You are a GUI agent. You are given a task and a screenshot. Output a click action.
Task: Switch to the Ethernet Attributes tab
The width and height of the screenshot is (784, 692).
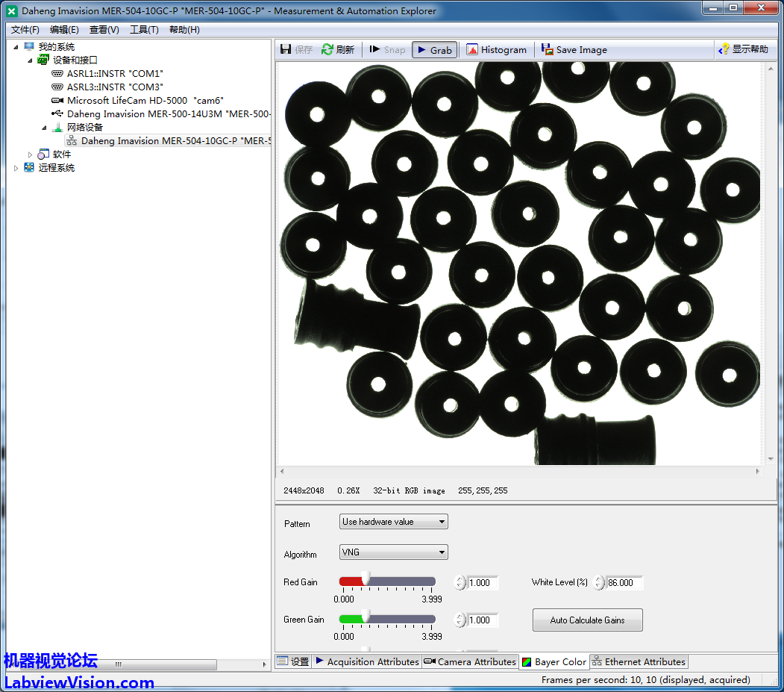pyautogui.click(x=638, y=662)
